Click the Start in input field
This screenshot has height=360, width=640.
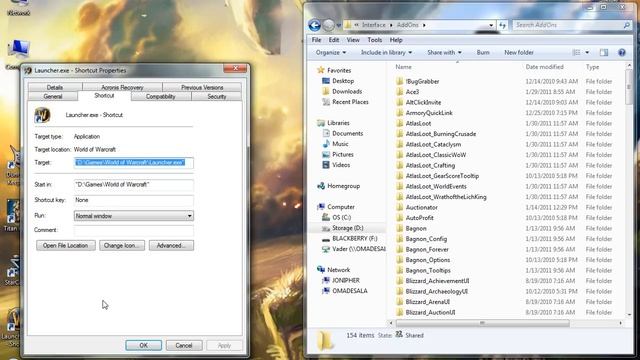pyautogui.click(x=134, y=184)
